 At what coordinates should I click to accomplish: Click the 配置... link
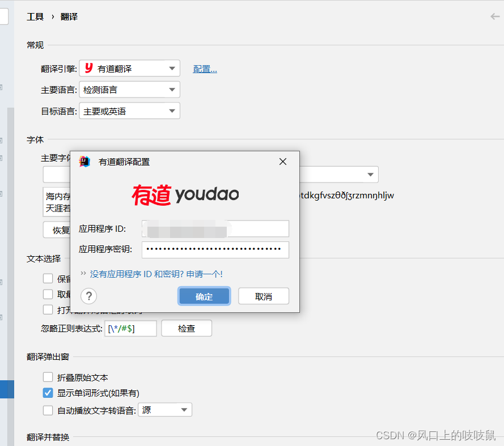(205, 69)
